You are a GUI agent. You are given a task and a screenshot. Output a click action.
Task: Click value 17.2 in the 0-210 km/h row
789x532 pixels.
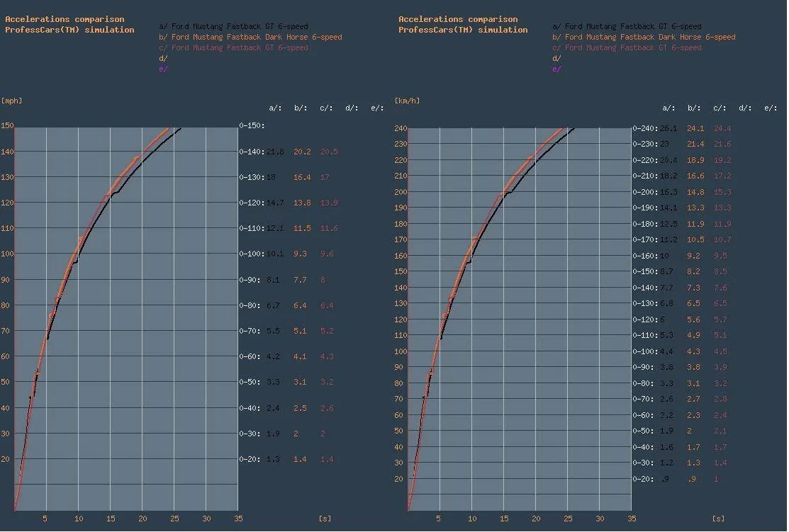point(722,176)
